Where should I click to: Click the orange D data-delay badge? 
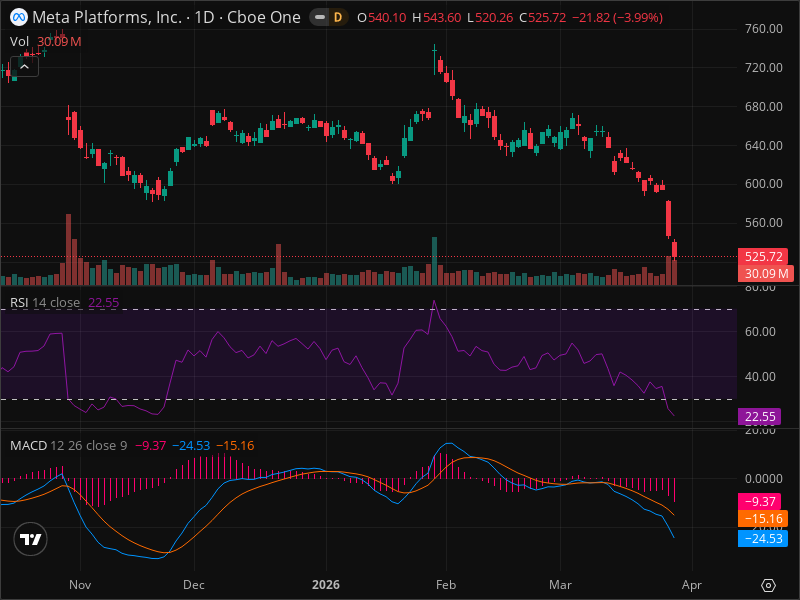click(338, 17)
